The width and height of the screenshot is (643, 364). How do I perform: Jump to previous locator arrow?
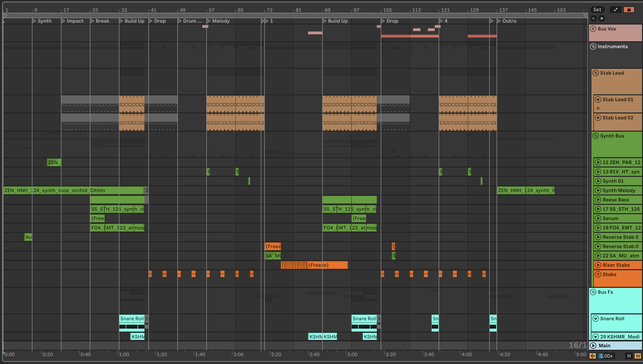pos(593,18)
